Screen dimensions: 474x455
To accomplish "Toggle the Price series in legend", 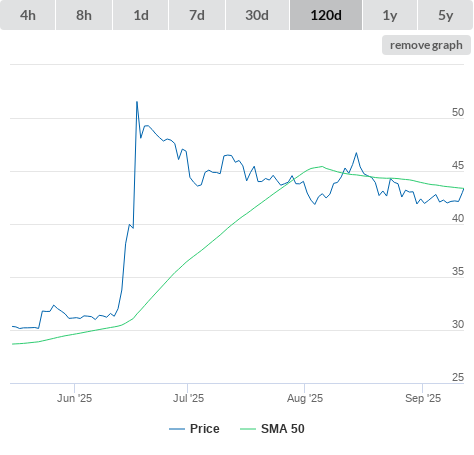I will pyautogui.click(x=194, y=429).
